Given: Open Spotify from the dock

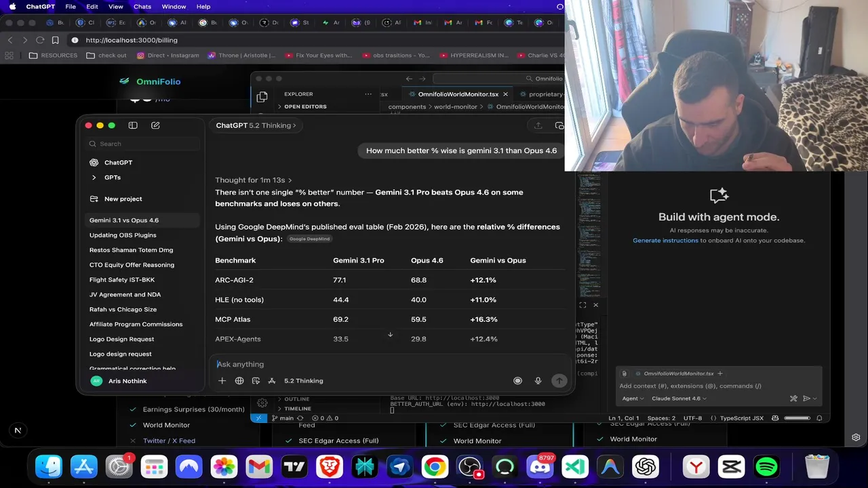Looking at the screenshot, I should pos(766,467).
